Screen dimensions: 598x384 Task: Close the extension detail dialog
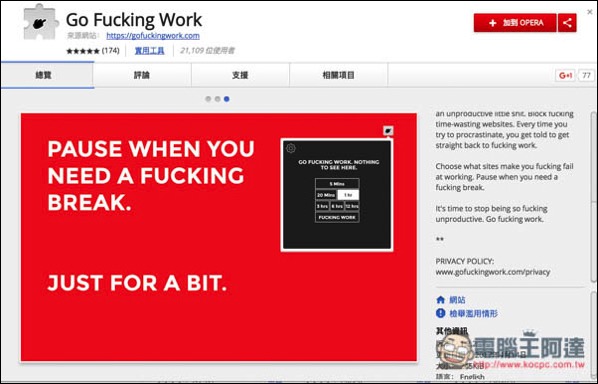[x=590, y=12]
